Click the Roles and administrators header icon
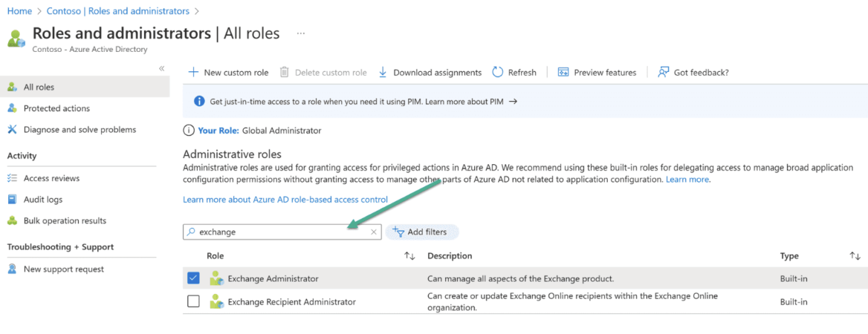868x334 pixels. [16, 39]
